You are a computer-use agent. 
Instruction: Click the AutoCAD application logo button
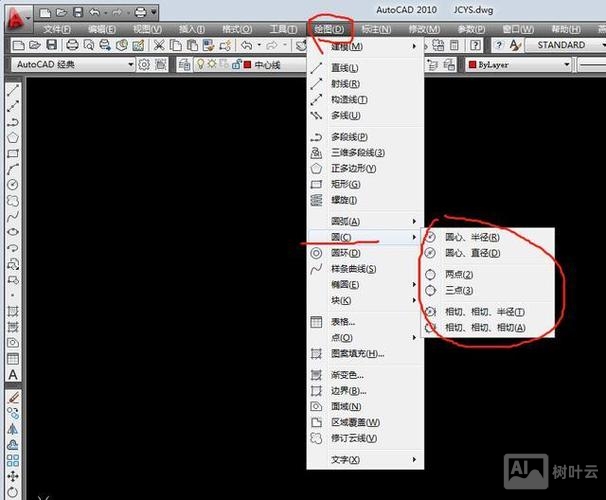point(14,14)
